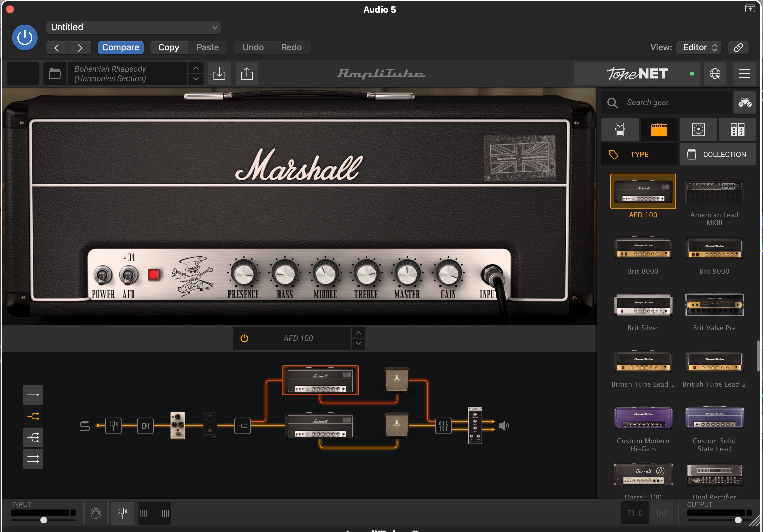Click the export share preset icon

click(x=247, y=73)
